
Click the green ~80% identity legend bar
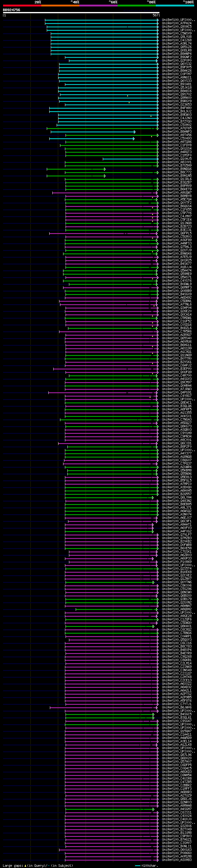coord(137,6)
